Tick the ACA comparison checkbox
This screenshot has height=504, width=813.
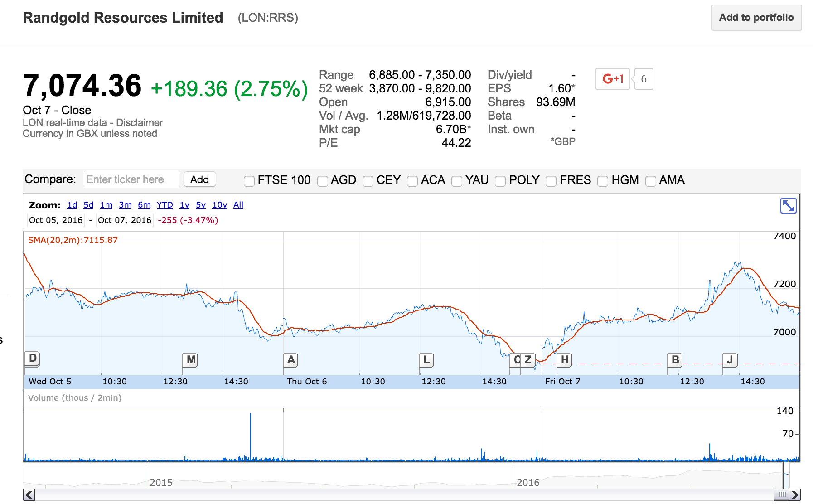pos(412,181)
